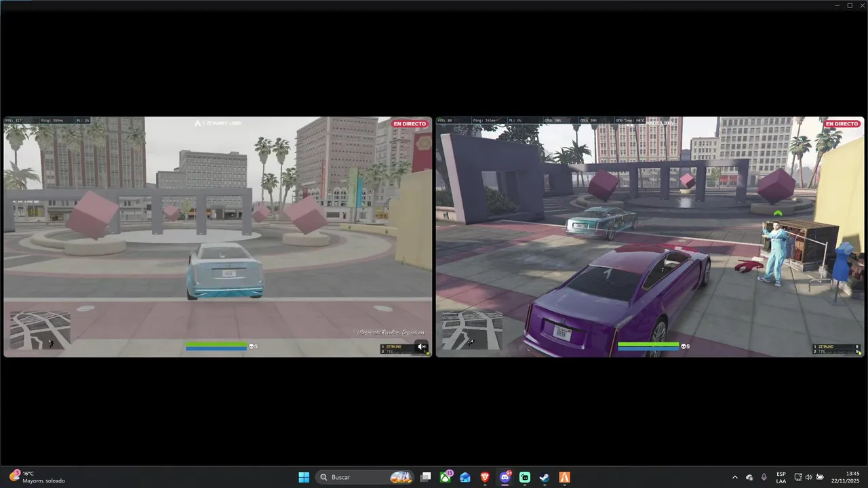This screenshot has height=488, width=868.
Task: Launch the Brave browser from the taskbar
Action: point(485,477)
